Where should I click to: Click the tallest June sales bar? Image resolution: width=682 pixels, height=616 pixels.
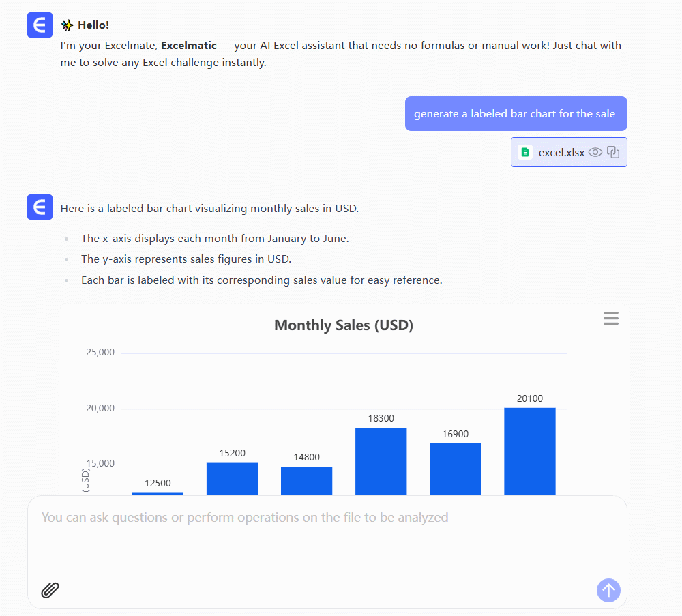pos(530,450)
